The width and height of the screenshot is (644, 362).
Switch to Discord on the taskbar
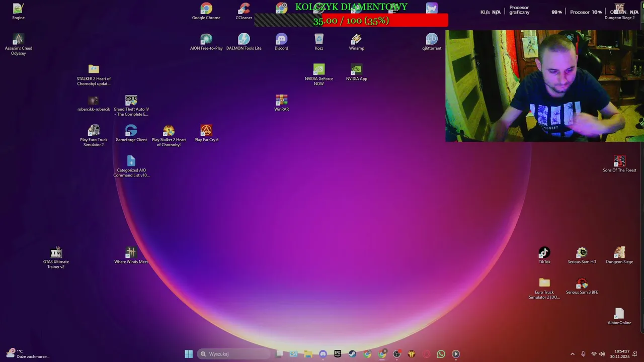(323, 354)
